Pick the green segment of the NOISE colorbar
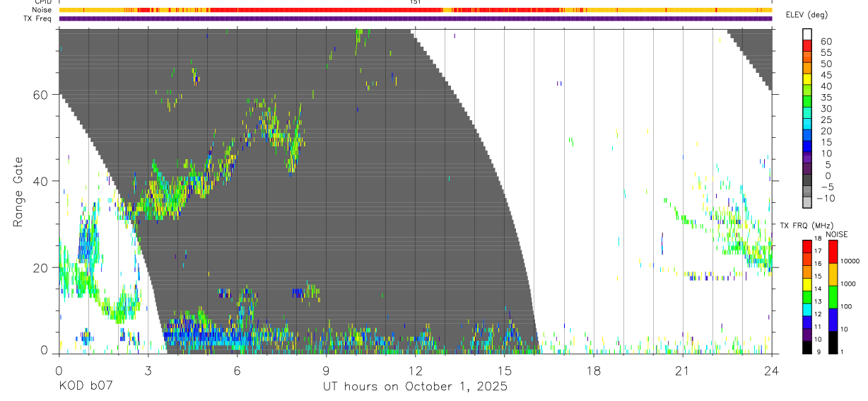This screenshot has width=868, height=401. click(x=833, y=296)
